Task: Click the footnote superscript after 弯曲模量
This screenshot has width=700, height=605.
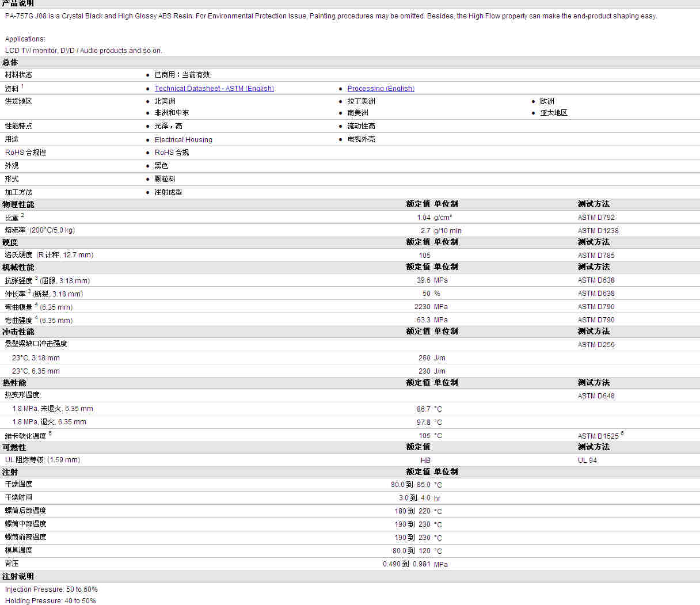Action: [36, 305]
